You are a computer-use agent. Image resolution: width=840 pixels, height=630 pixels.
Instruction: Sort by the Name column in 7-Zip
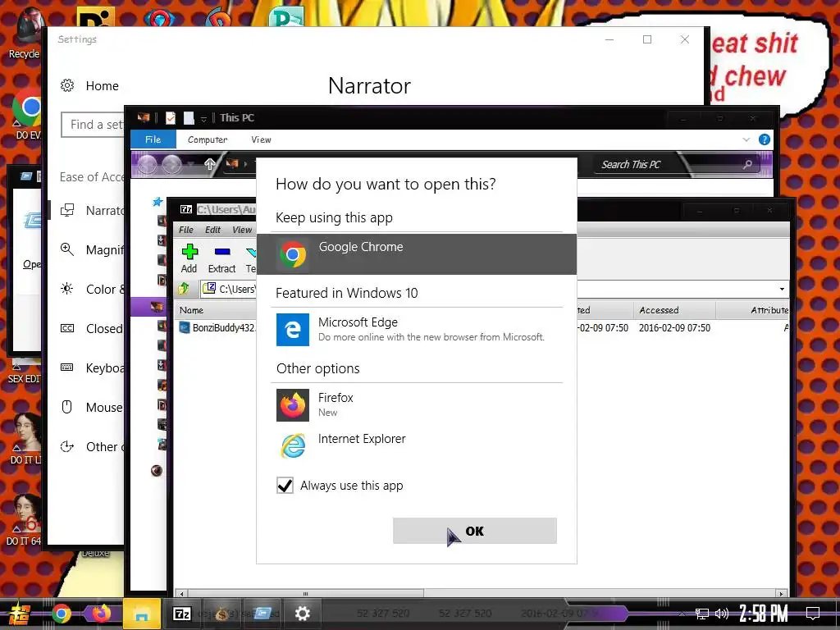click(191, 310)
